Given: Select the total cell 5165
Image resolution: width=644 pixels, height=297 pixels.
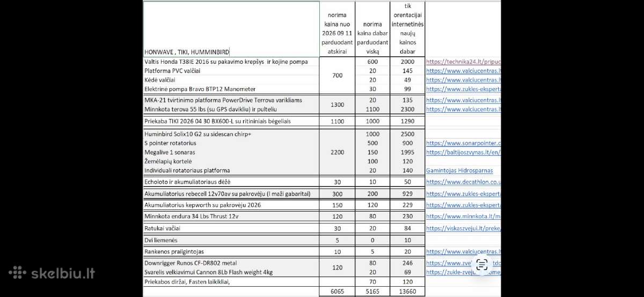Looking at the screenshot, I should pyautogui.click(x=371, y=292).
